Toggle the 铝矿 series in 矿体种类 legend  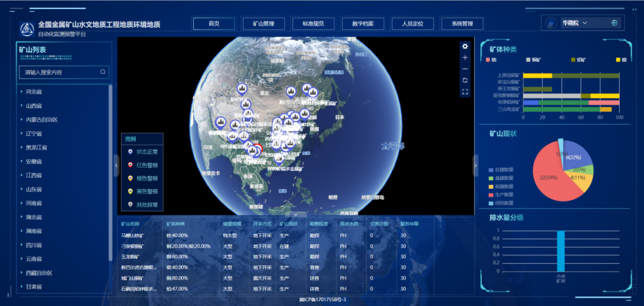pos(578,60)
